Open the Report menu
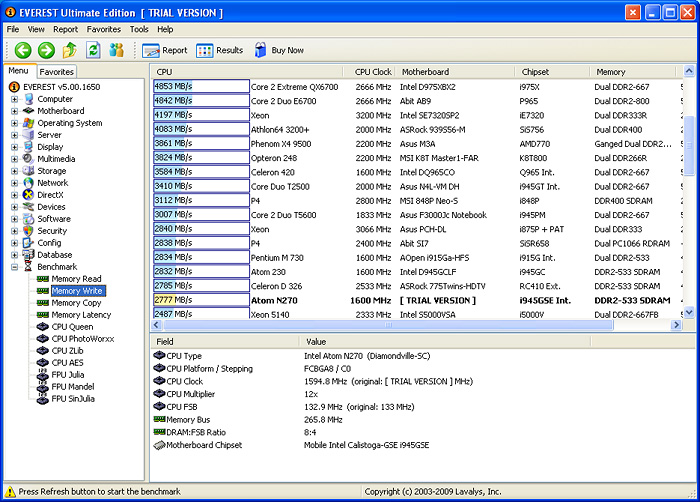This screenshot has height=502, width=700. tap(66, 29)
